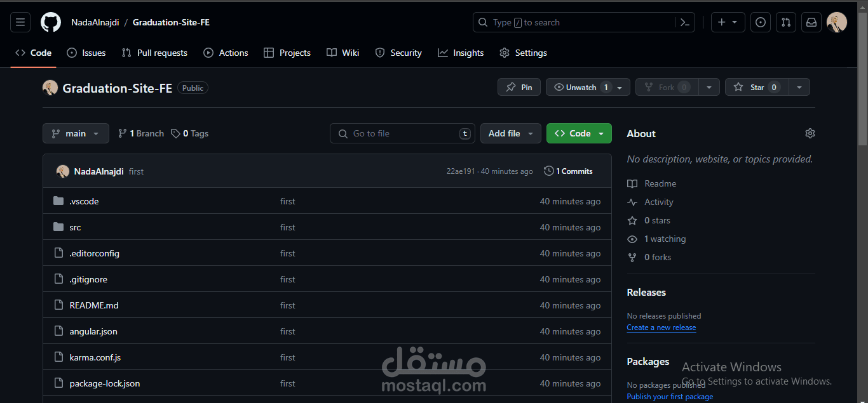The image size is (868, 403).
Task: Open the Fork options dropdown arrow
Action: click(709, 88)
